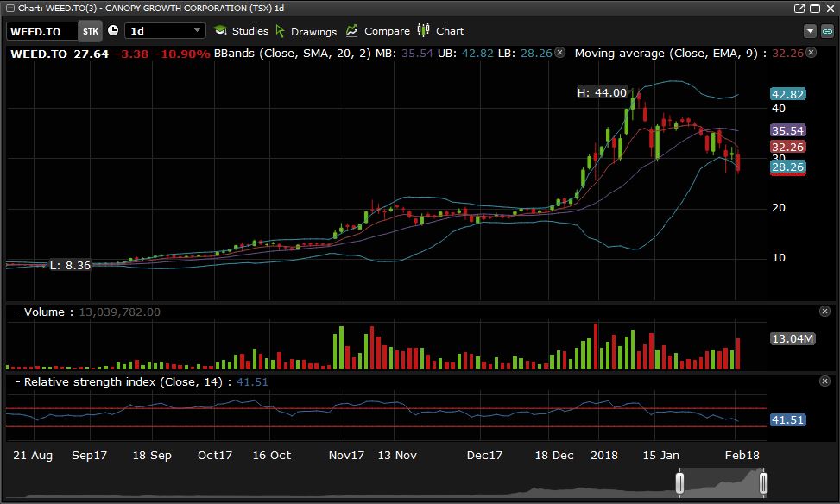Click the 27.64 last price value
The height and width of the screenshot is (504, 840).
coord(91,54)
